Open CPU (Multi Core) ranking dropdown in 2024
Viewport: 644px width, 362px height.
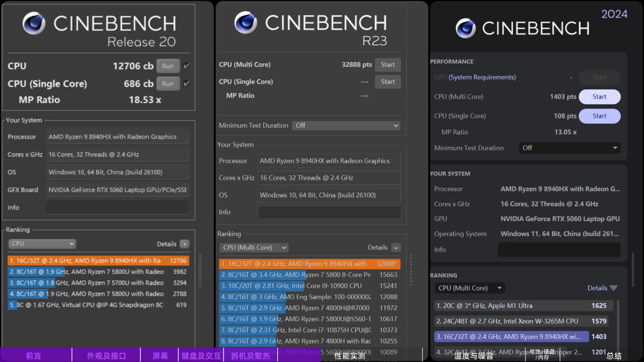[469, 288]
